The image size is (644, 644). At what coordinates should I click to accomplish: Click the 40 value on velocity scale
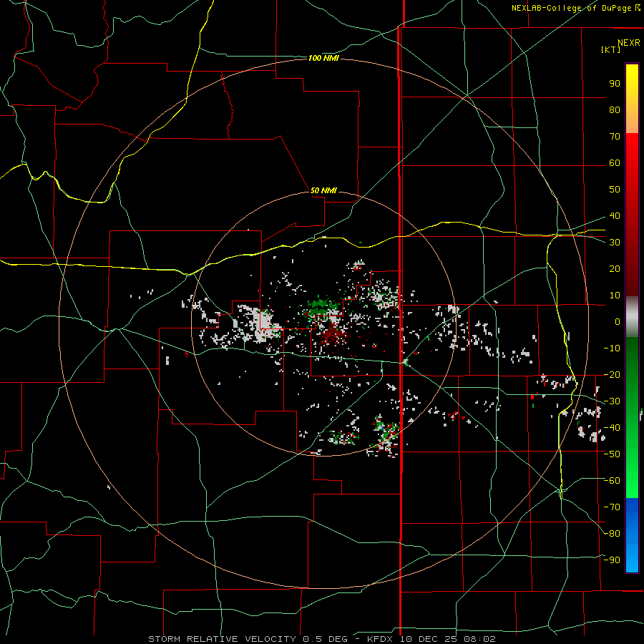click(x=615, y=216)
